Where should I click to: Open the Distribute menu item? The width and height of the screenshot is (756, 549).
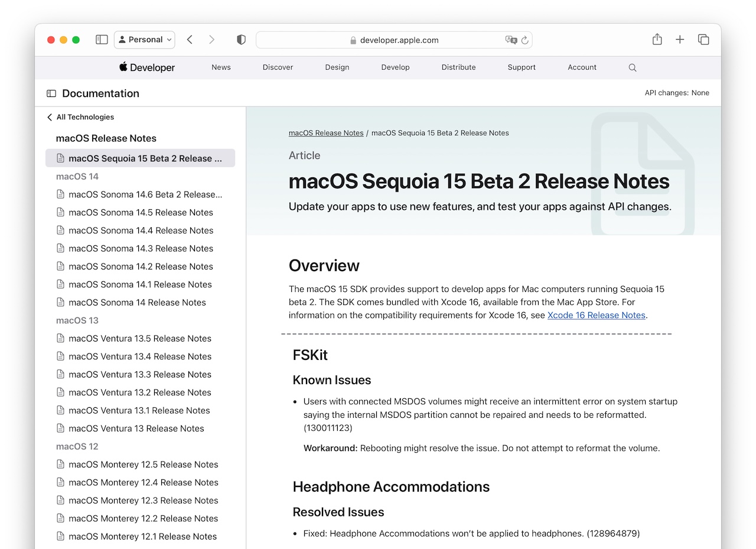[458, 67]
